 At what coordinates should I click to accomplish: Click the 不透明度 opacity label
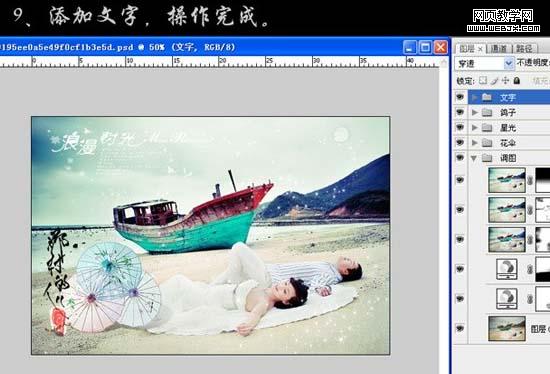point(533,63)
